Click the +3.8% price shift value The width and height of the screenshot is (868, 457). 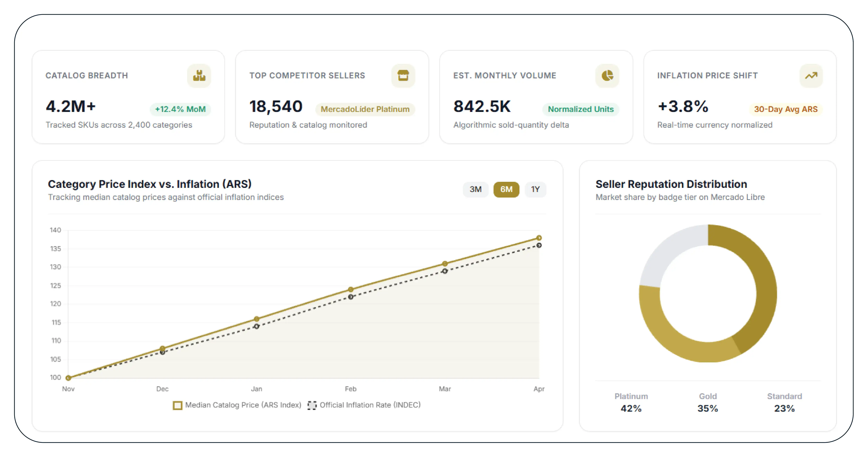683,106
